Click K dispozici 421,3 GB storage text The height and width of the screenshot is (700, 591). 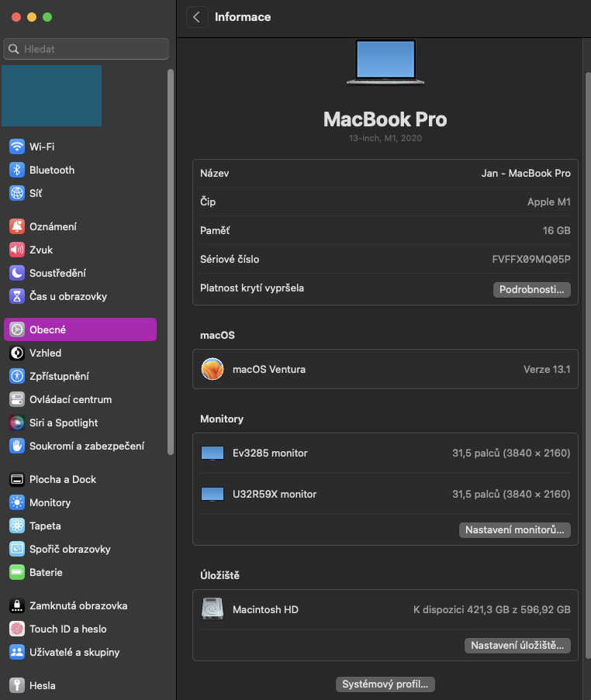coord(492,609)
